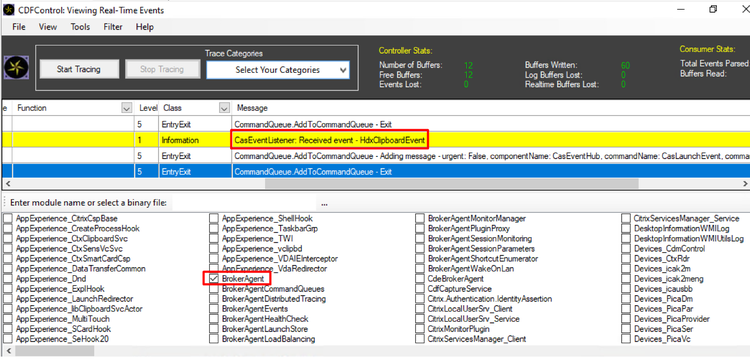
Task: Check Devices_CtxRdr module
Action: pos(626,259)
